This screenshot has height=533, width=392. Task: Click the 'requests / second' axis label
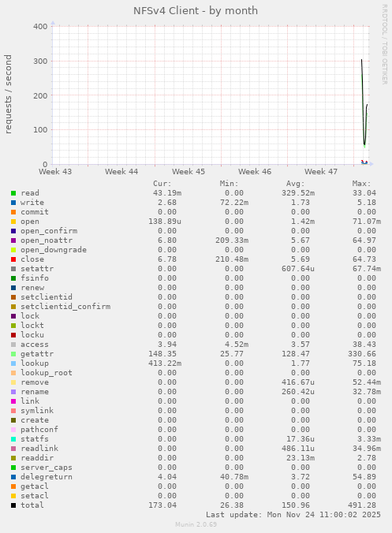click(8, 94)
